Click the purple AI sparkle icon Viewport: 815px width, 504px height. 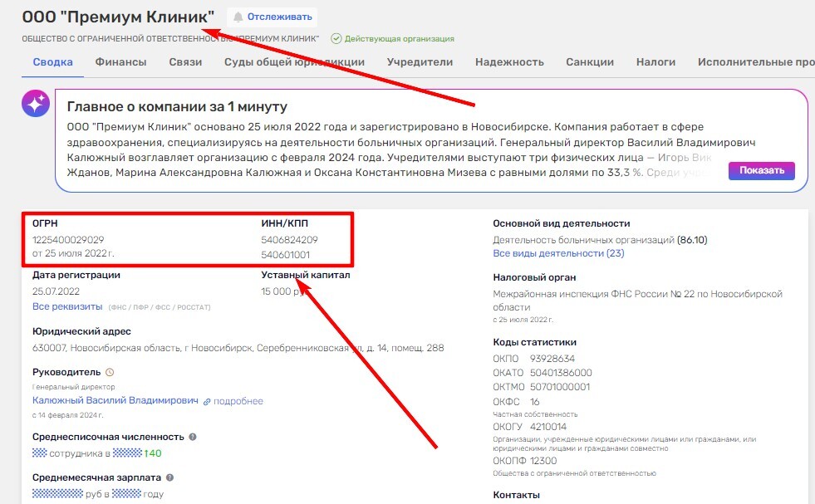coord(35,105)
